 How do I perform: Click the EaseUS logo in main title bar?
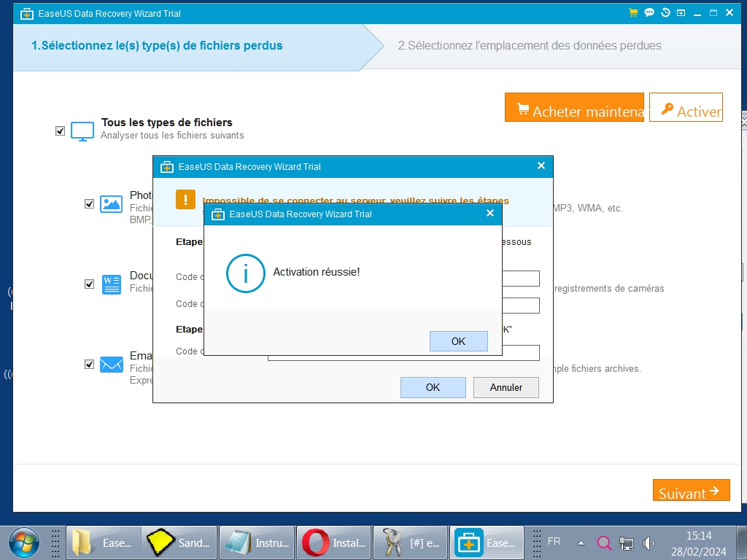click(x=27, y=14)
